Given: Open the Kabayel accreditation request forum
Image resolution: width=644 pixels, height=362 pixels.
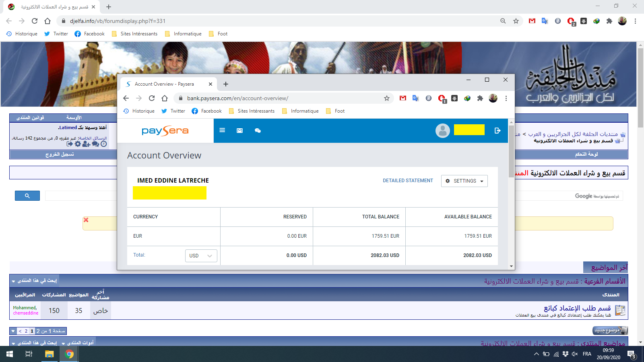Looking at the screenshot, I should tap(577, 308).
